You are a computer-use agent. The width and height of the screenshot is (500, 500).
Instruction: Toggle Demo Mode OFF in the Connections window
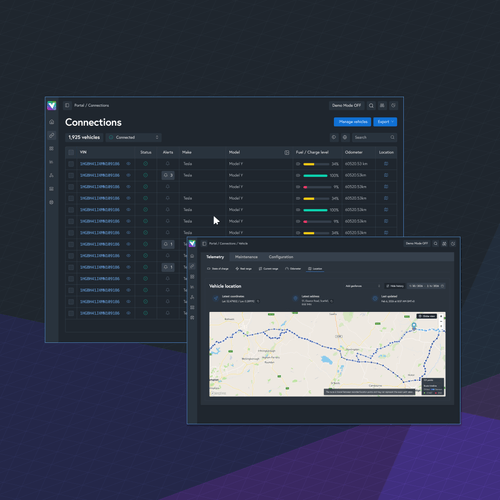point(347,106)
